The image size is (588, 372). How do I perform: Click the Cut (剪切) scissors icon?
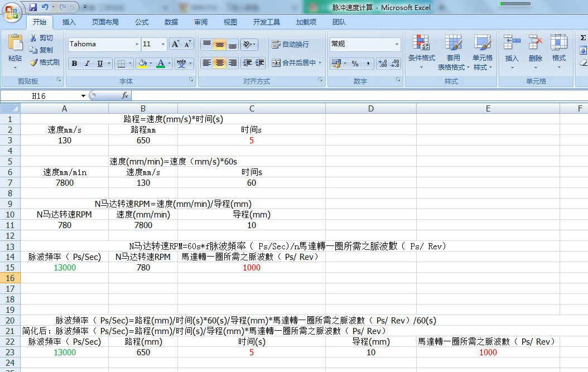point(33,38)
